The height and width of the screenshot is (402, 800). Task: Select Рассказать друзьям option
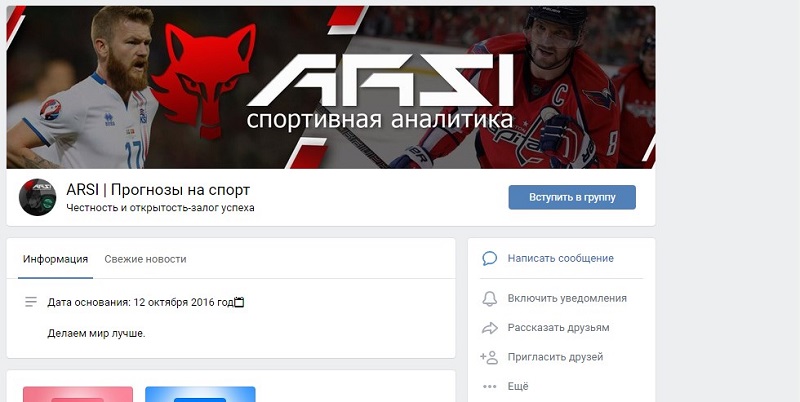[558, 328]
